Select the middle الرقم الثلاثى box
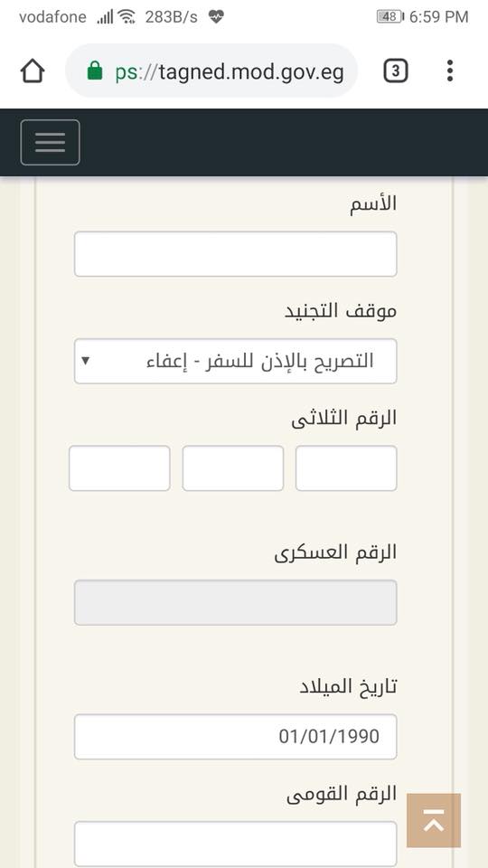The height and width of the screenshot is (868, 488). (x=233, y=468)
